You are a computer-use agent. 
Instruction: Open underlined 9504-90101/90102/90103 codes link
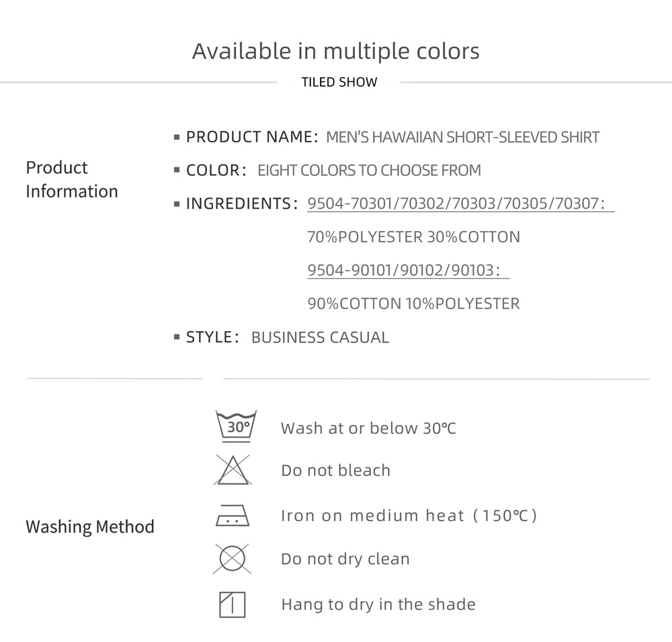(x=408, y=270)
